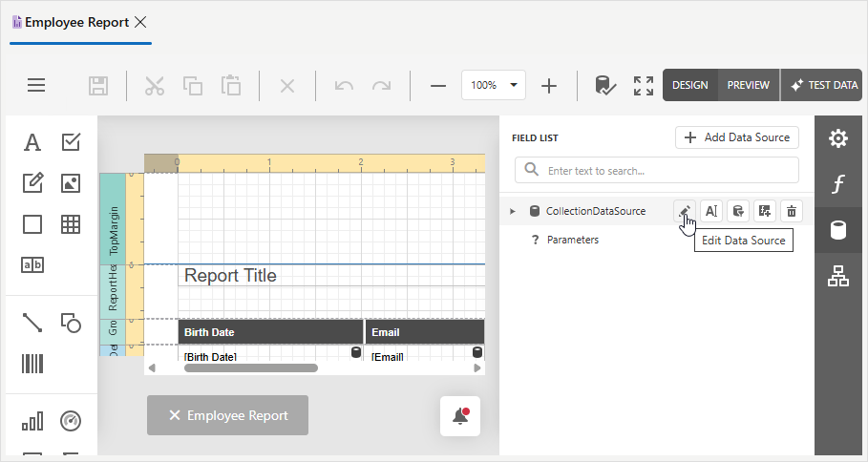Select the Gauge control in toolbox
The image size is (868, 462).
pyautogui.click(x=71, y=421)
